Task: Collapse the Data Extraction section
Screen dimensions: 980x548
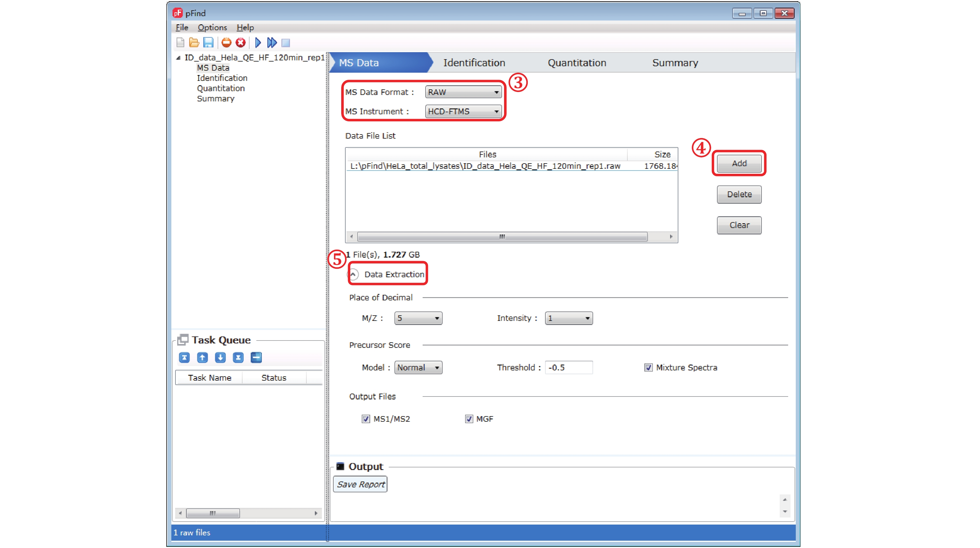Action: click(353, 274)
